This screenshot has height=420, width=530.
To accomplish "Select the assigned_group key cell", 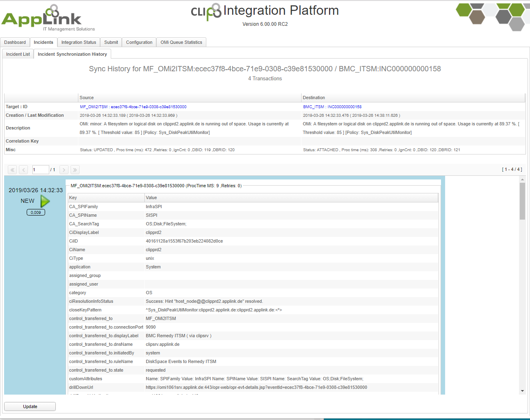I will [x=106, y=275].
